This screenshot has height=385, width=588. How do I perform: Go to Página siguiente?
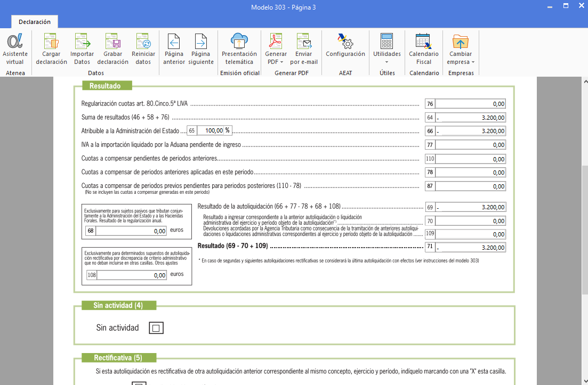click(x=200, y=49)
